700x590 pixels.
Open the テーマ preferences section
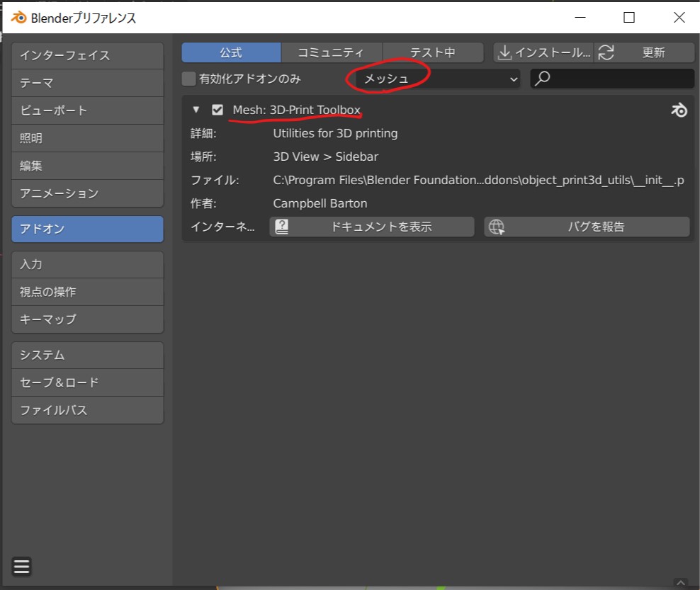pos(88,83)
